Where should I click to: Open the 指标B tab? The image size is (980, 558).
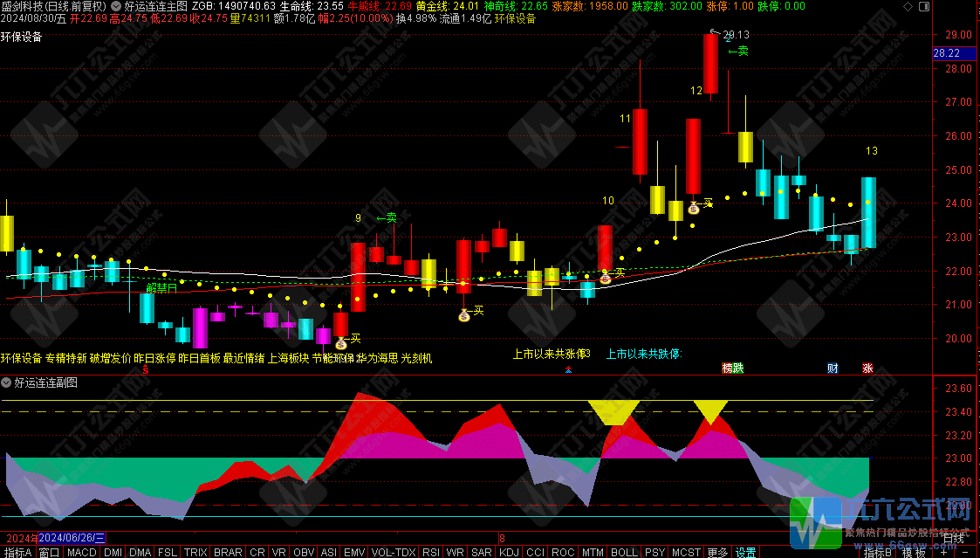tap(878, 553)
